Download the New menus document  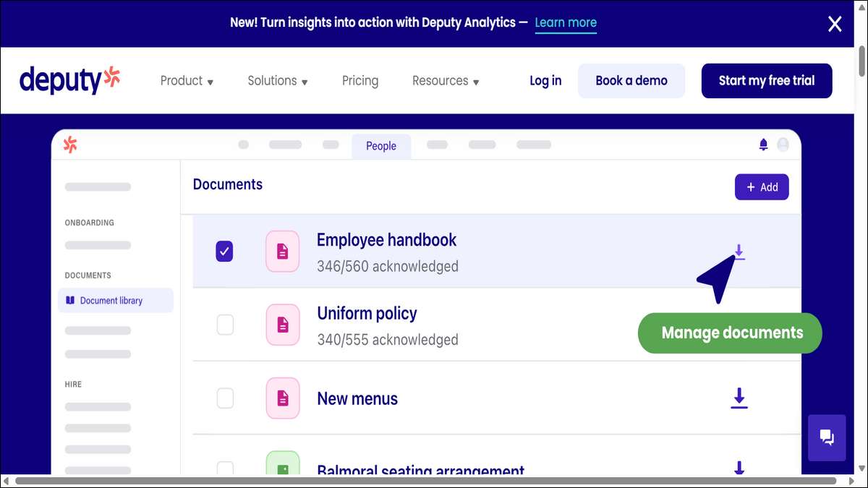tap(739, 398)
